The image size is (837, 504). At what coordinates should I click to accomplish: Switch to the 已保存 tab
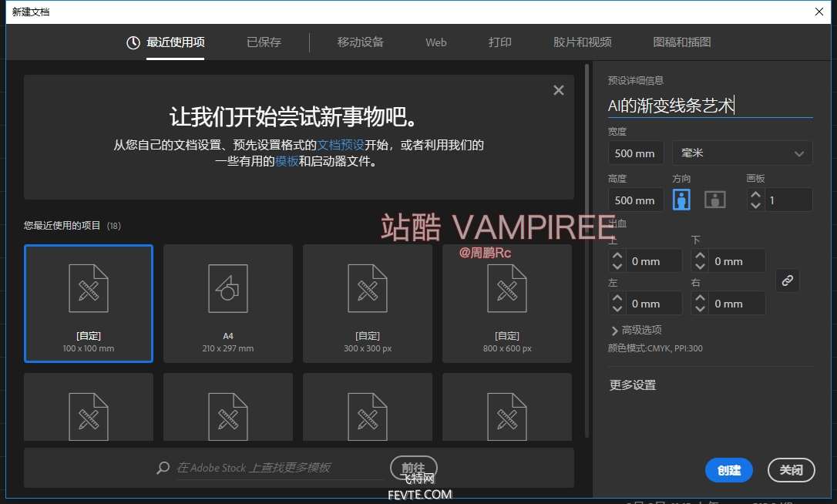point(264,42)
